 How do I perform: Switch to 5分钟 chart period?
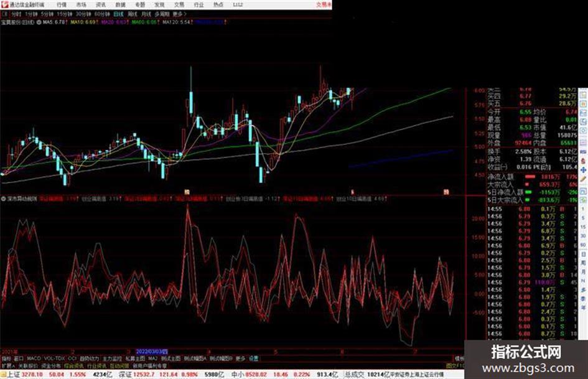click(x=47, y=14)
